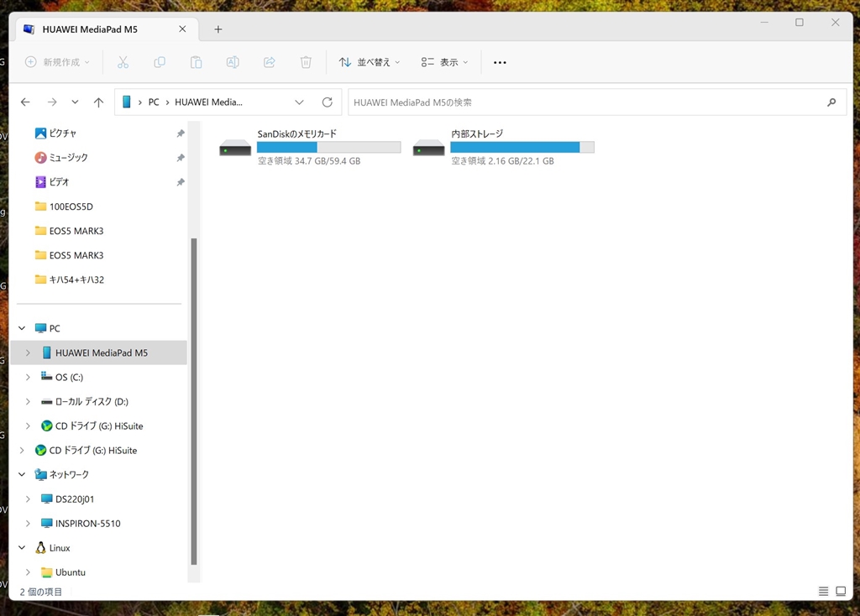Collapse the ネットワーク tree node
The height and width of the screenshot is (616, 860).
(x=22, y=475)
